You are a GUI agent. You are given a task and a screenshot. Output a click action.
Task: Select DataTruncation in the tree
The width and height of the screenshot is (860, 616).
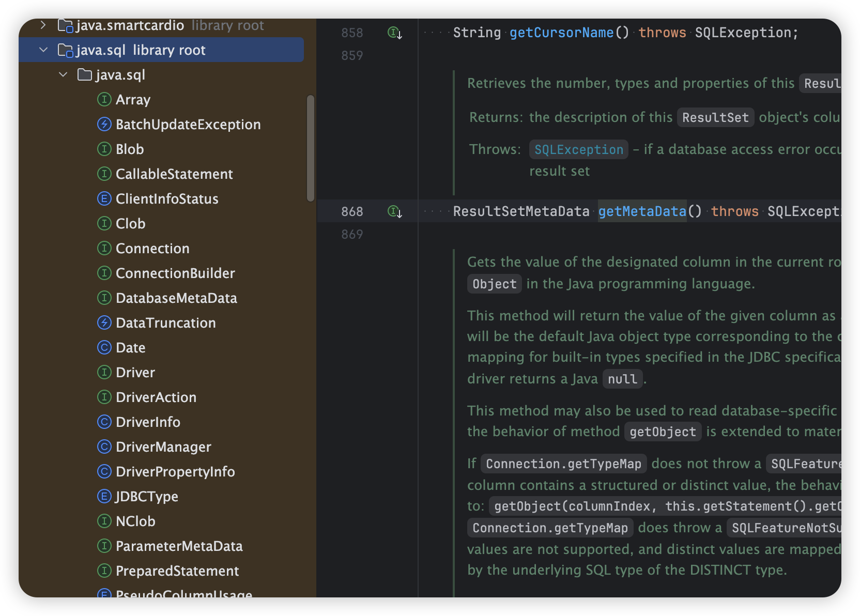click(x=166, y=323)
